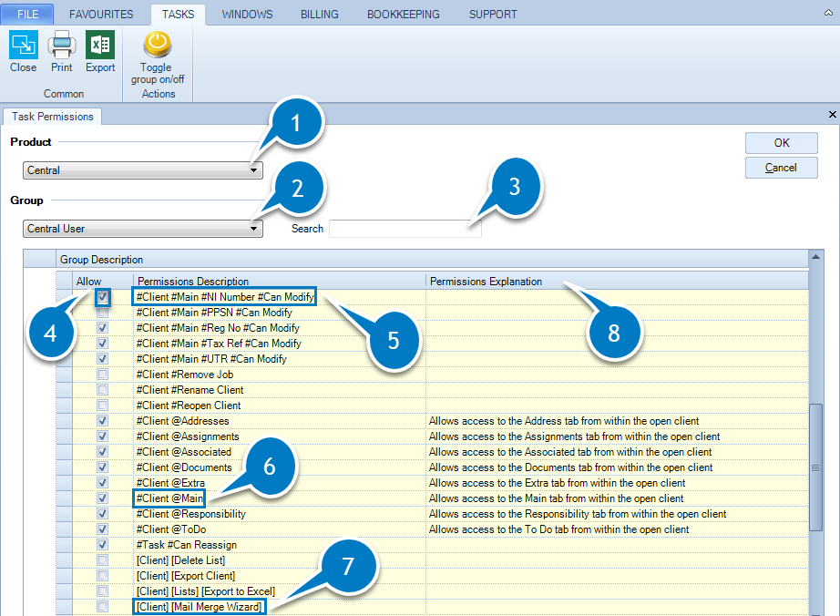
Task: Enable Allow for #Client #Rename Client
Action: coord(102,390)
